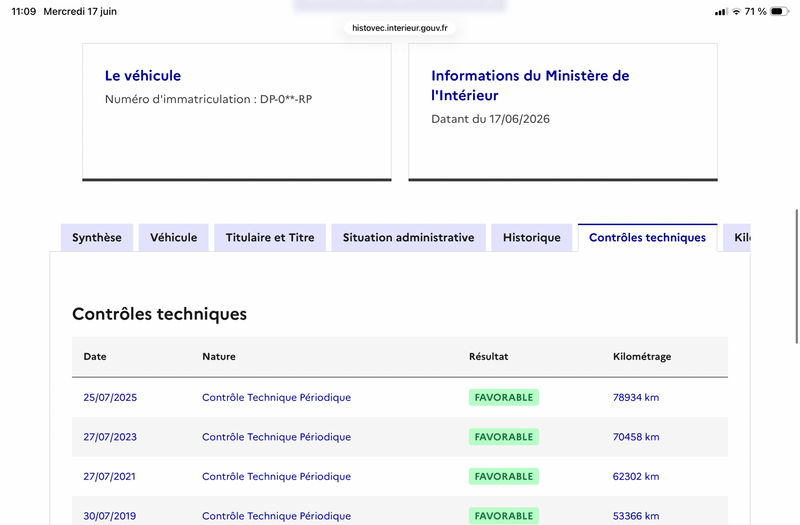Click the date 25/07/2025

[x=110, y=397]
